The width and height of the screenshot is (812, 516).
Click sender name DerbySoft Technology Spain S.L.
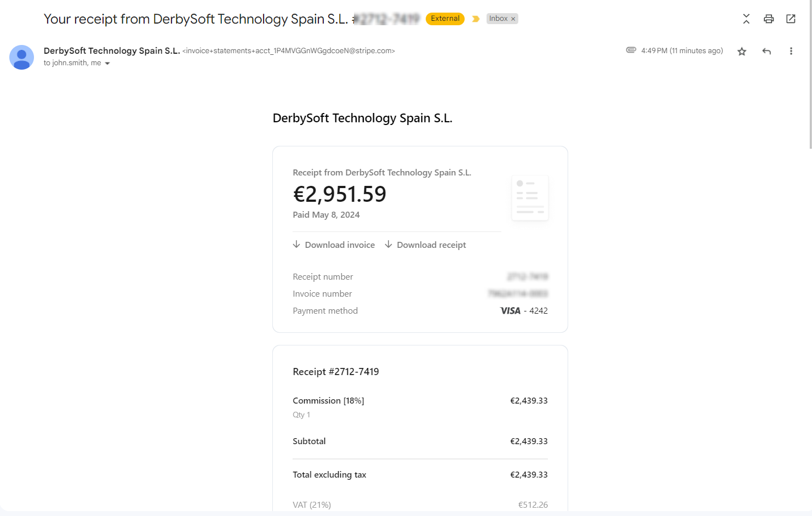tap(112, 50)
